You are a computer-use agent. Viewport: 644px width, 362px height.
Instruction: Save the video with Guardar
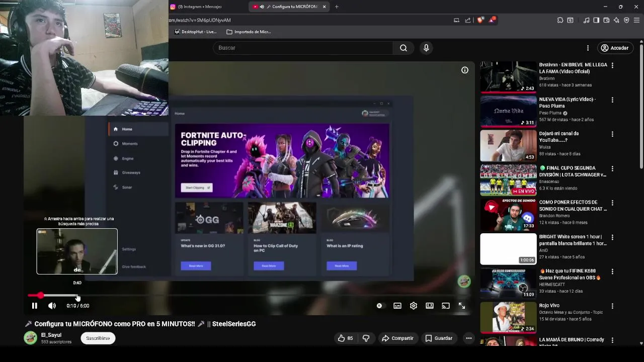(x=439, y=338)
